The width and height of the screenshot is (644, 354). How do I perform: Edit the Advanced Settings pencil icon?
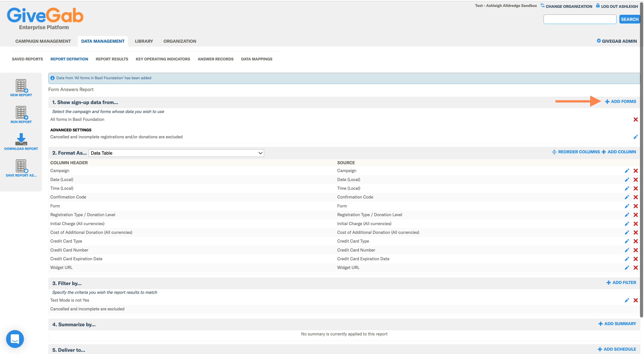coord(636,137)
